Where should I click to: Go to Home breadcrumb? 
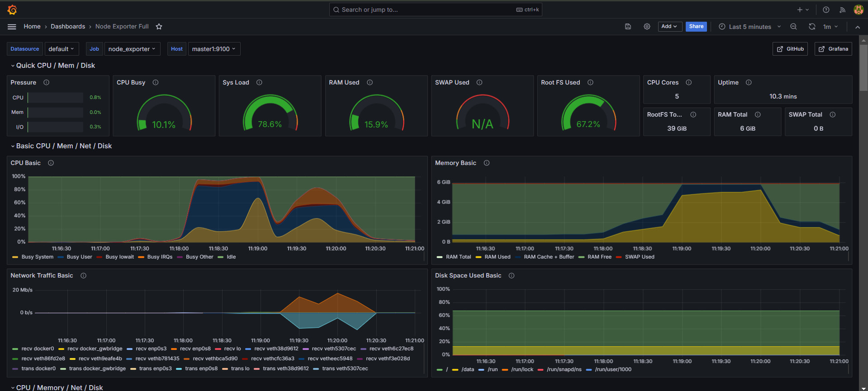tap(32, 27)
